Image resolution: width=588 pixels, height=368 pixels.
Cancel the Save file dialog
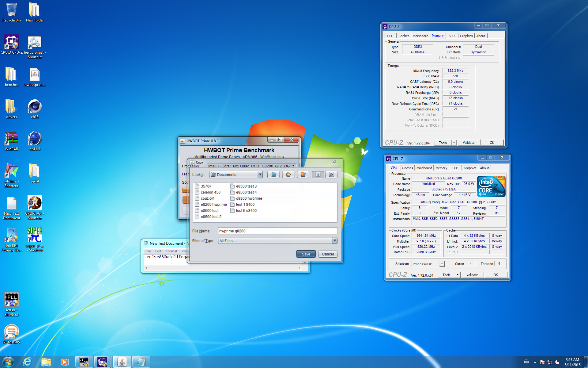[x=328, y=254]
